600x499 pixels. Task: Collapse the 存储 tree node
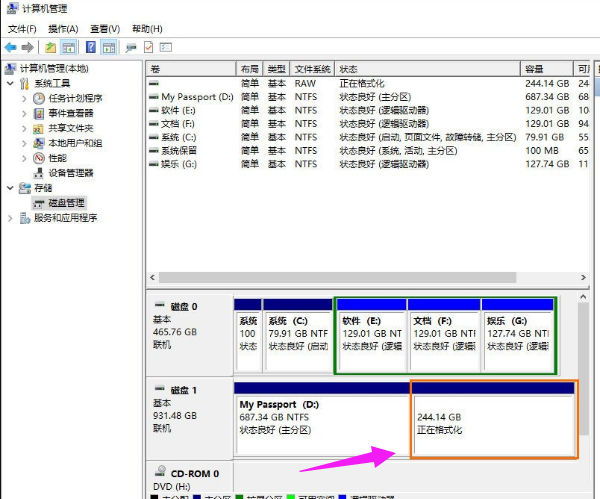(11, 187)
